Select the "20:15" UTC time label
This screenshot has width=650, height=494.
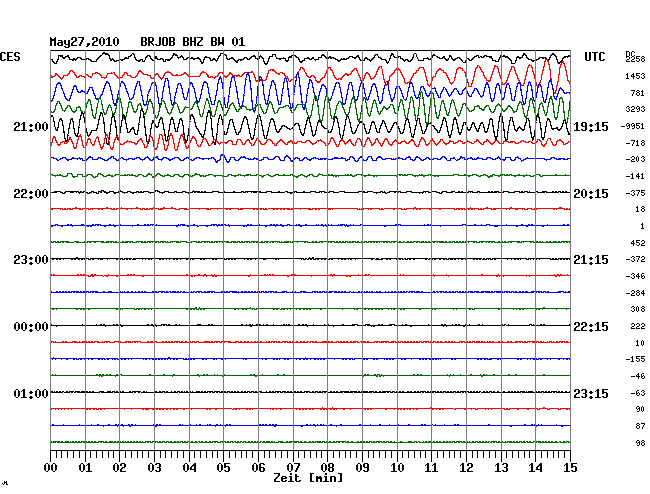(591, 194)
